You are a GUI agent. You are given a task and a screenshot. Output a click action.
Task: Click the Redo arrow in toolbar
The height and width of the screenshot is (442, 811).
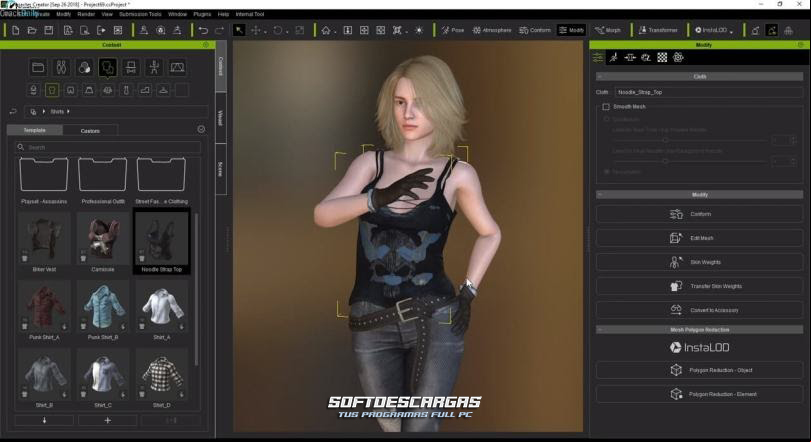[219, 31]
